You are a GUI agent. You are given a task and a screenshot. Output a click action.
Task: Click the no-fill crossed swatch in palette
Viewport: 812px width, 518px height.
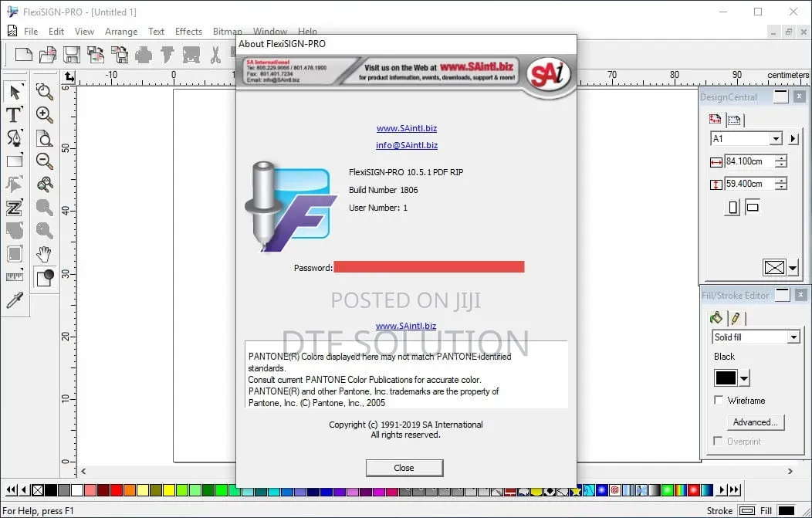pos(38,490)
